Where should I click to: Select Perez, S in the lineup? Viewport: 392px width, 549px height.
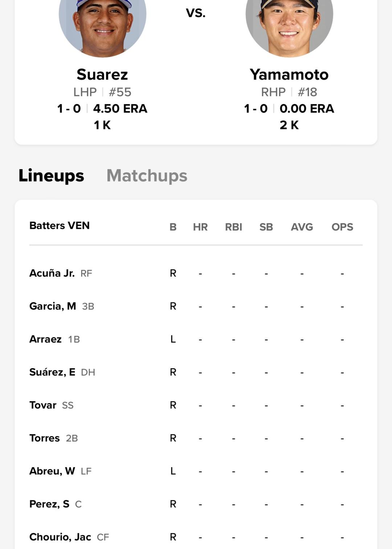coord(49,504)
